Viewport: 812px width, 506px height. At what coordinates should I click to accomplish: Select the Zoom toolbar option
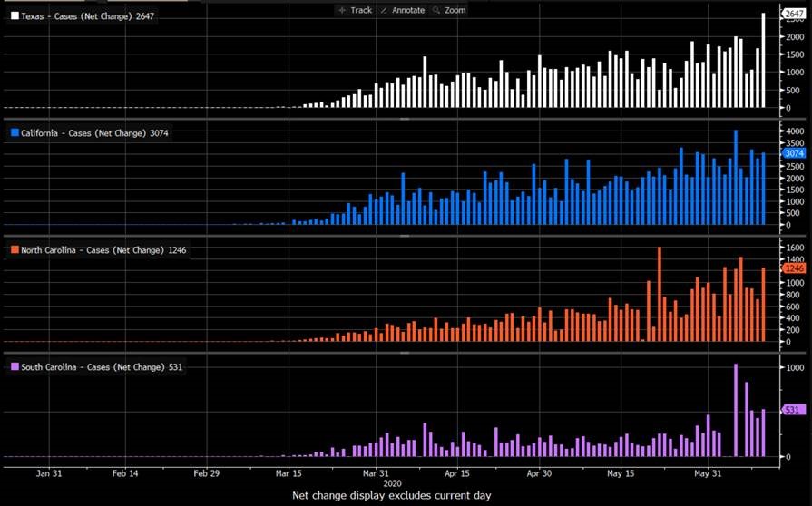(455, 10)
